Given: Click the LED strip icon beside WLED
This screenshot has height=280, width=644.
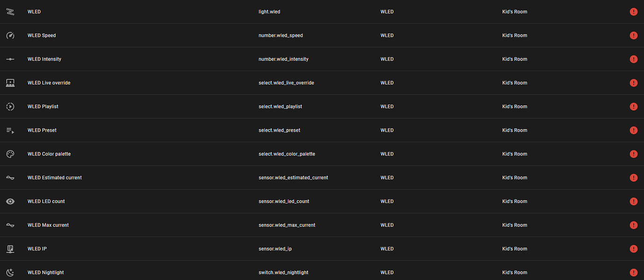Looking at the screenshot, I should coord(10,12).
